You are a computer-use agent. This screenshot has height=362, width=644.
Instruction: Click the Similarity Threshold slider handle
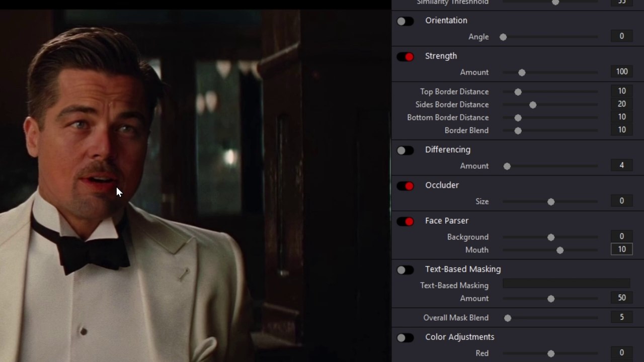click(555, 3)
